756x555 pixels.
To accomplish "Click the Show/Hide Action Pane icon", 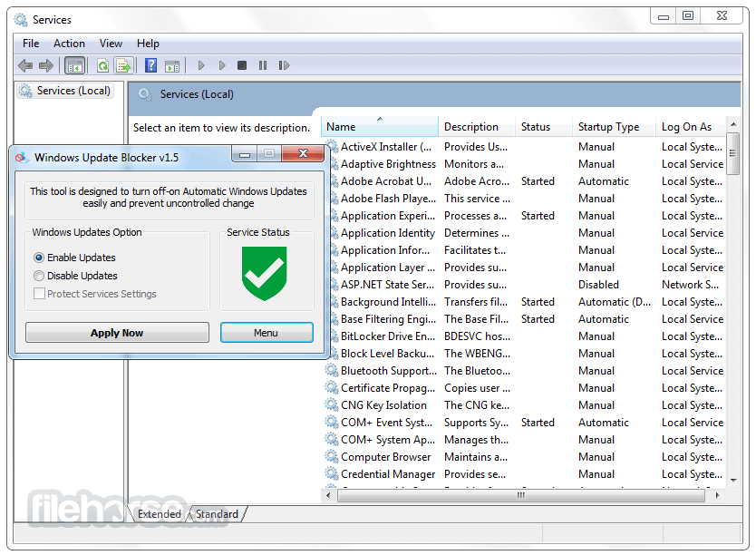I will (172, 65).
